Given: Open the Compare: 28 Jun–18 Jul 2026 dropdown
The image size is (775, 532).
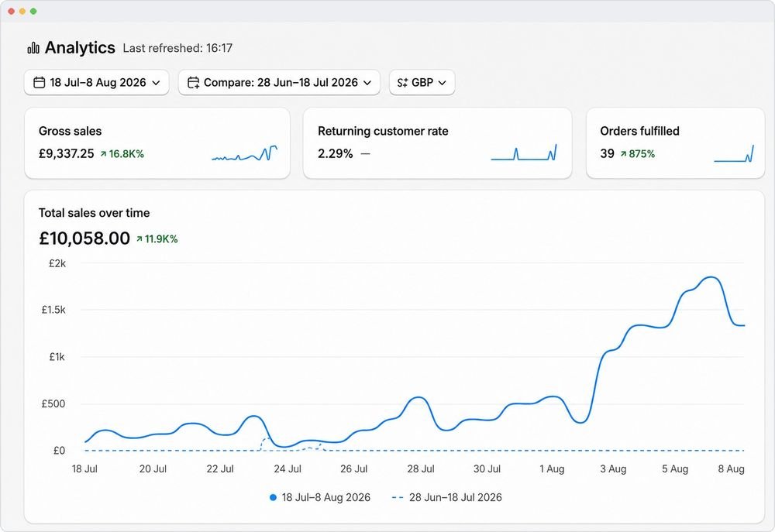Looking at the screenshot, I should pos(279,83).
